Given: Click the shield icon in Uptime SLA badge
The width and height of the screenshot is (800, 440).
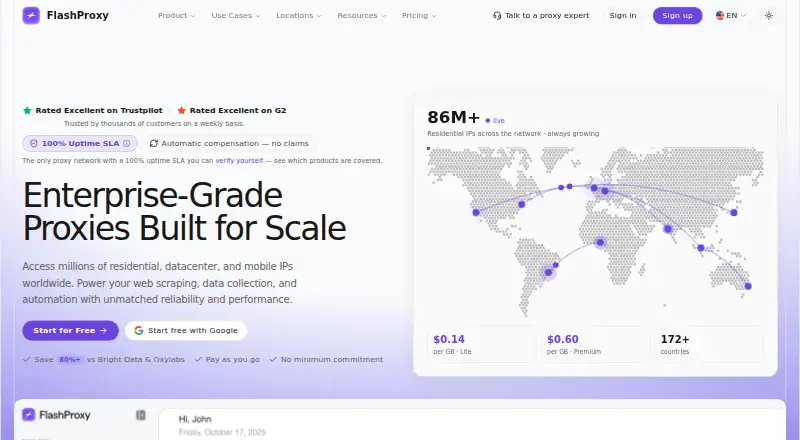Looking at the screenshot, I should (34, 143).
